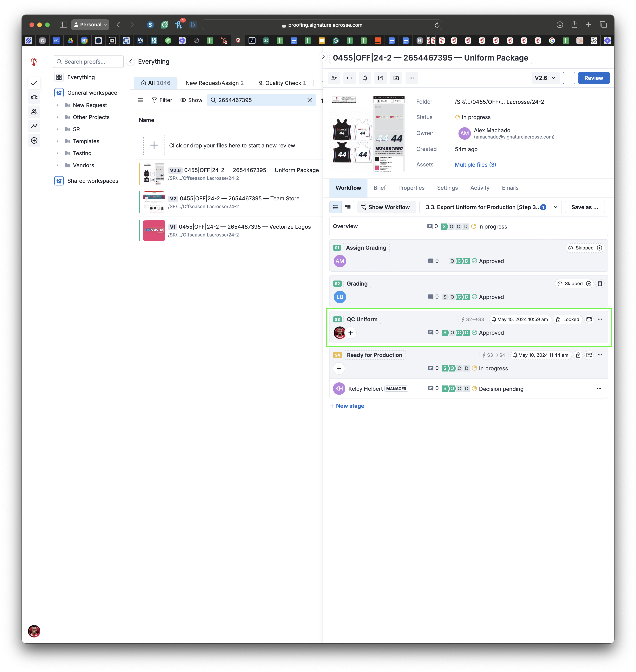
Task: Toggle the lock icon on Ready for Production
Action: [578, 355]
